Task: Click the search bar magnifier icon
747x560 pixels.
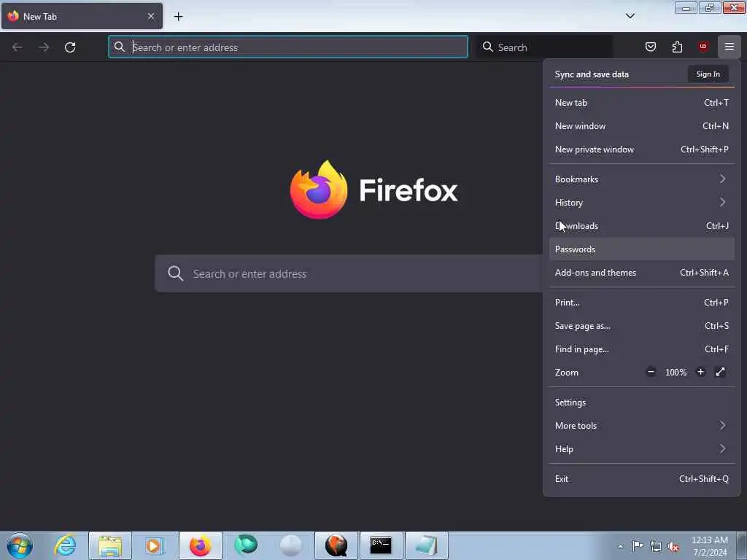Action: point(488,47)
